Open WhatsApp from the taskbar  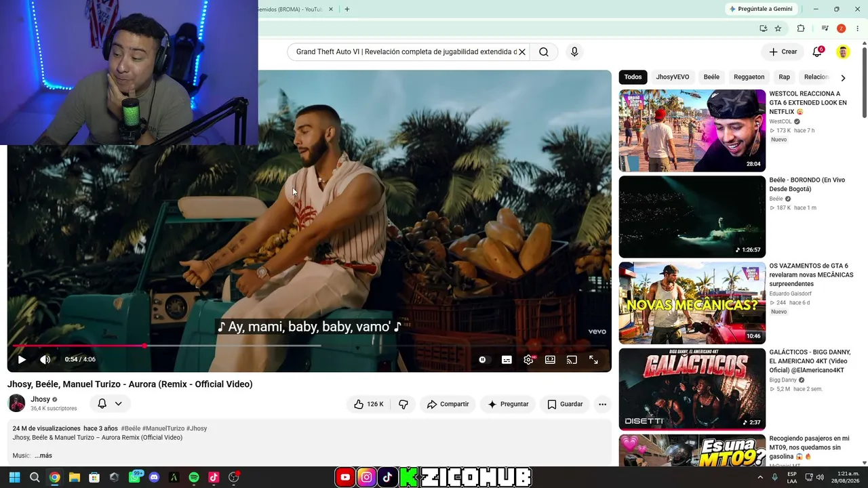(134, 477)
